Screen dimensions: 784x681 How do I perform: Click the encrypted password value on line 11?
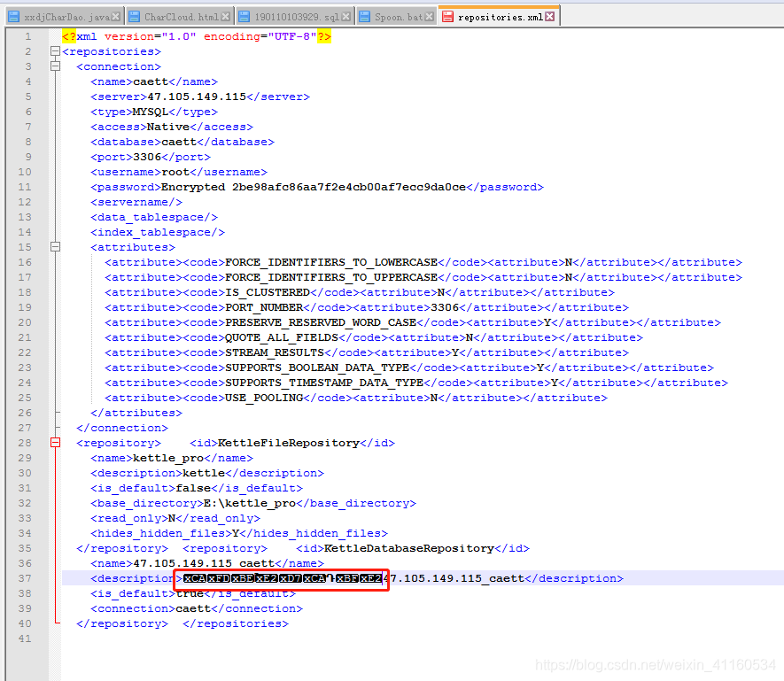coord(314,187)
